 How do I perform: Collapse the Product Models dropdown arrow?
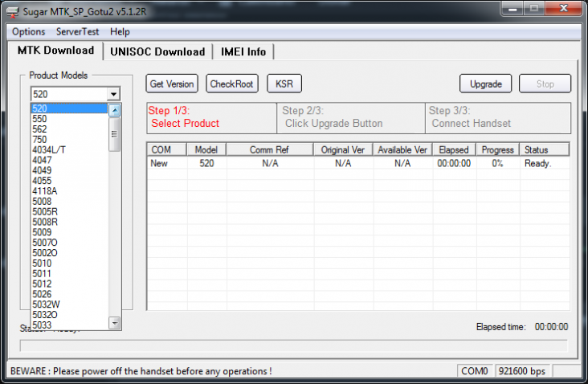click(113, 94)
